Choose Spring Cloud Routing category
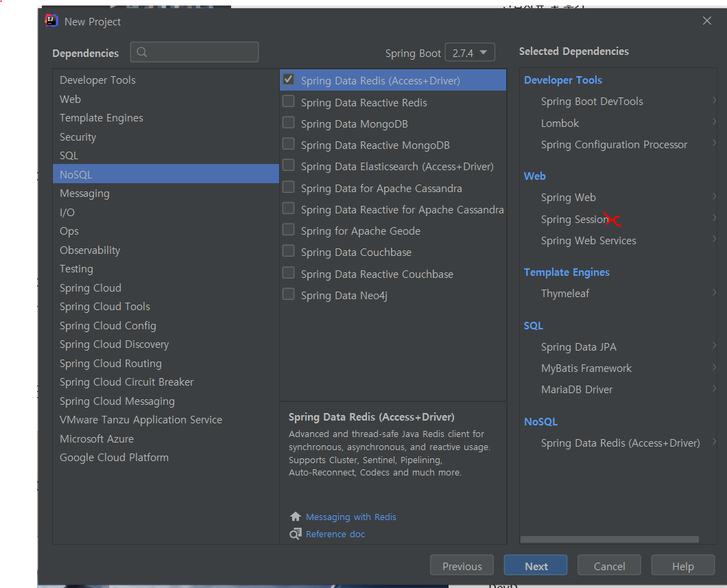 click(165, 363)
